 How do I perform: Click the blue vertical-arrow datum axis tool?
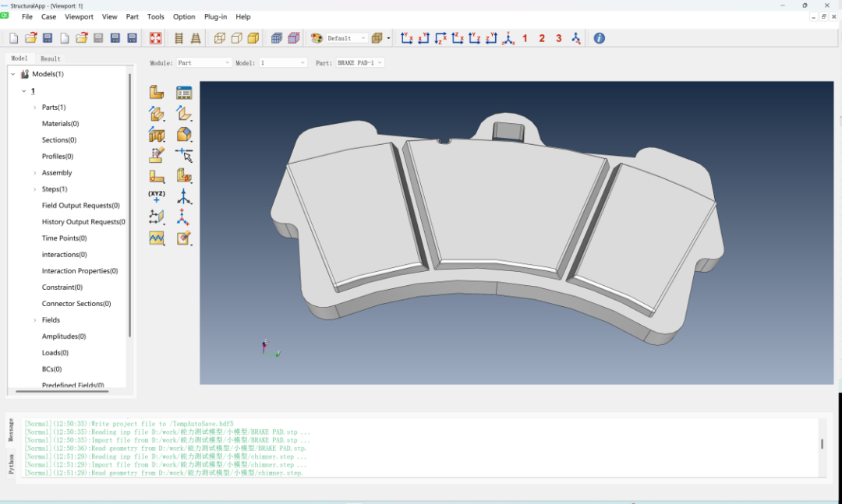184,196
